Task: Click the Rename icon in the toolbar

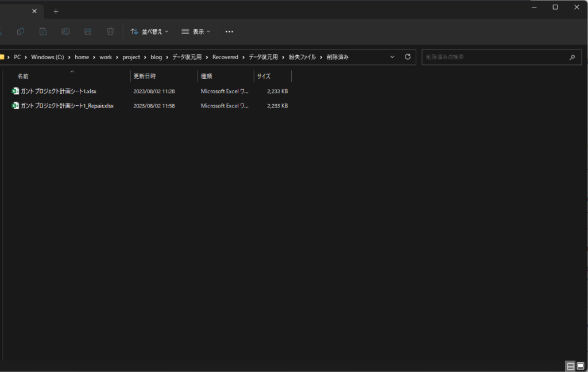Action: click(65, 32)
